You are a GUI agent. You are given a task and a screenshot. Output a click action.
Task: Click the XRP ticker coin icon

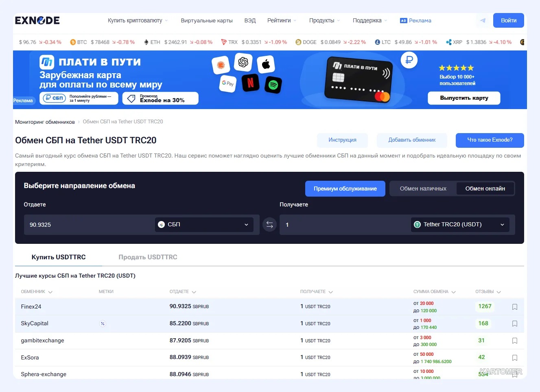[449, 42]
